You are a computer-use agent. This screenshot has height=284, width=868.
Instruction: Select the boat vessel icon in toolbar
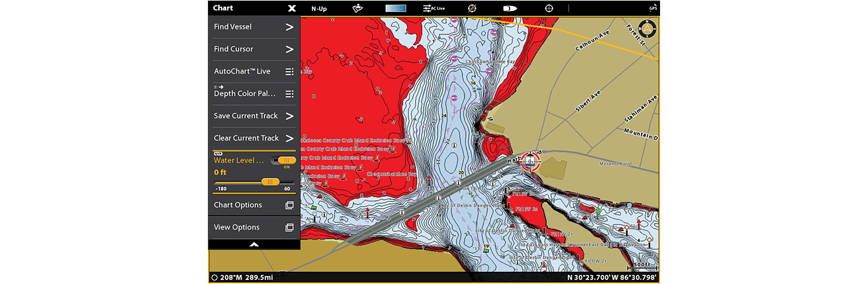(x=510, y=8)
